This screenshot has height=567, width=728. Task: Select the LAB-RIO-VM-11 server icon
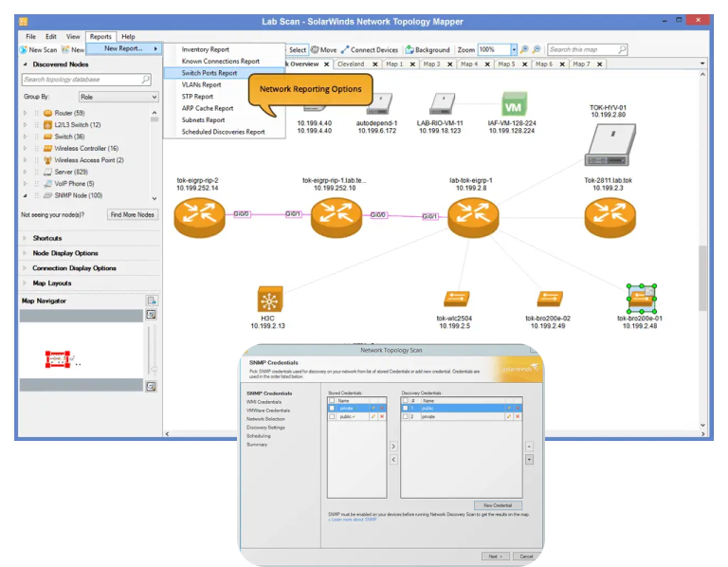coord(442,104)
